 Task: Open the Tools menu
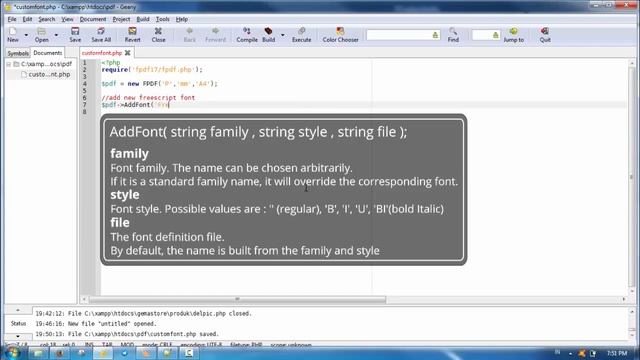tap(162, 19)
